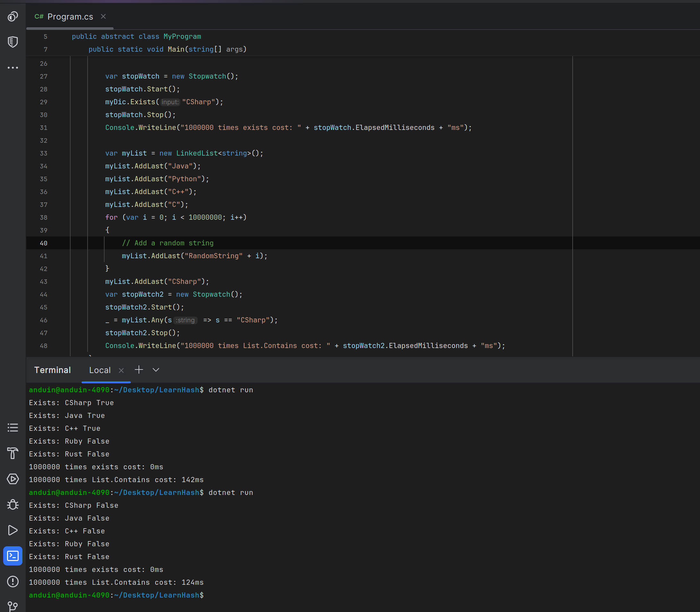The width and height of the screenshot is (700, 612).
Task: Click the sticky Main method header line
Action: (x=167, y=49)
